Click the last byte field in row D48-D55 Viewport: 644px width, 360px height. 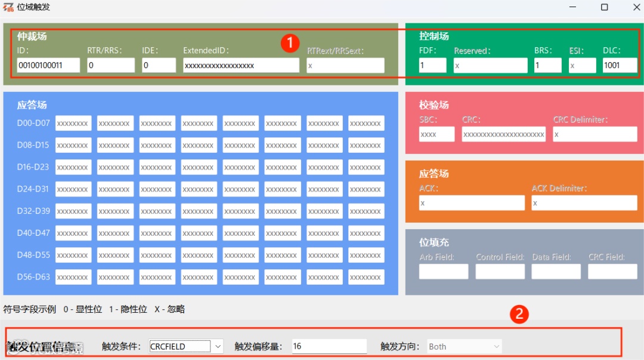366,255
